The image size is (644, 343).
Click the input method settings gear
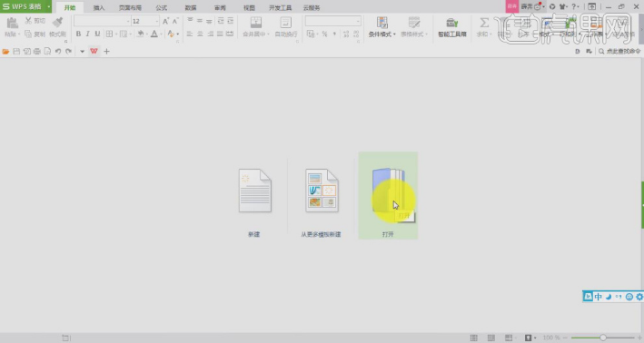(639, 297)
